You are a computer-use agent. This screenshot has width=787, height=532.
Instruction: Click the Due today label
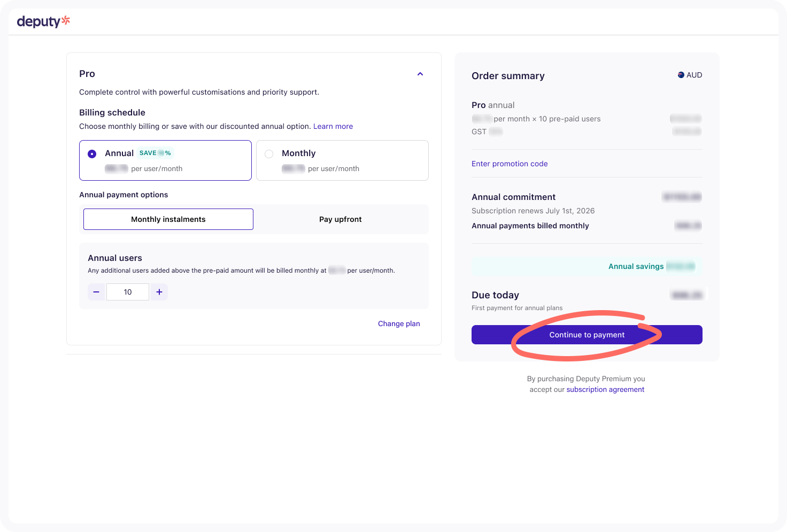click(495, 295)
